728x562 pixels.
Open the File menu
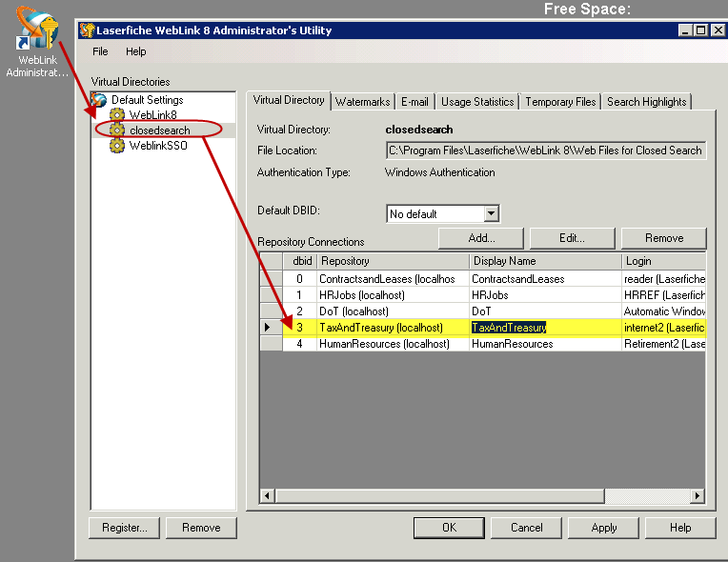[x=100, y=51]
